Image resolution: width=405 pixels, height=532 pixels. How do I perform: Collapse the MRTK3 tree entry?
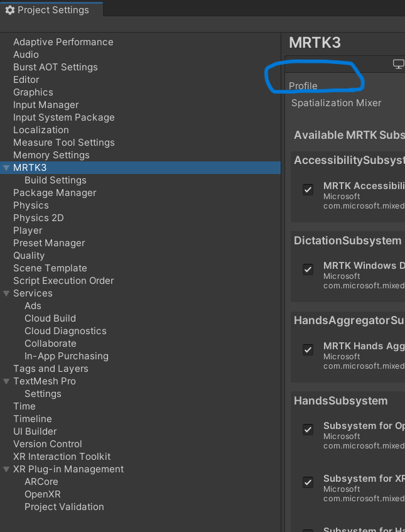point(6,167)
